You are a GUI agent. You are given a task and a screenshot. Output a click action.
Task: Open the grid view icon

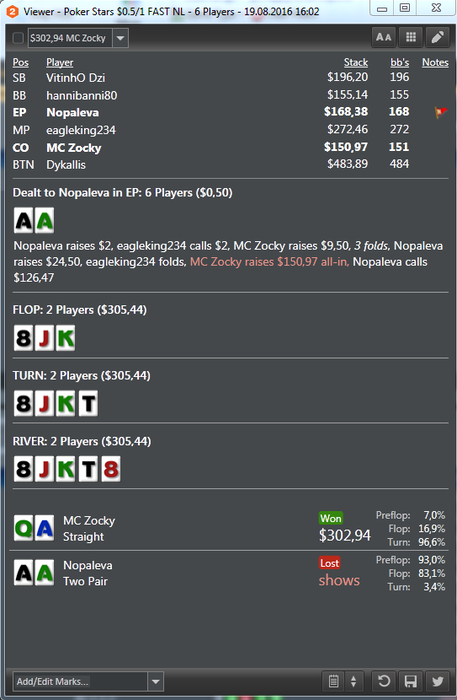click(411, 38)
